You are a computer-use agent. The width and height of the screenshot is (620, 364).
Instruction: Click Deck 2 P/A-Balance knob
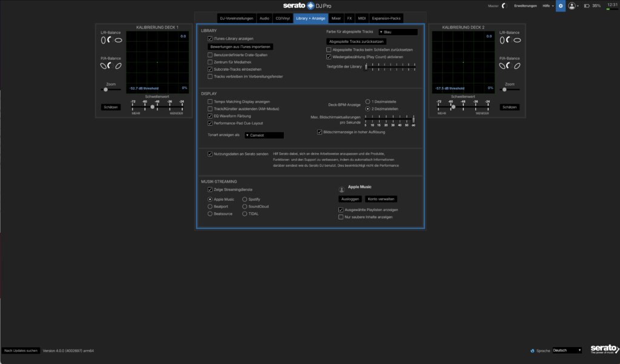(509, 66)
